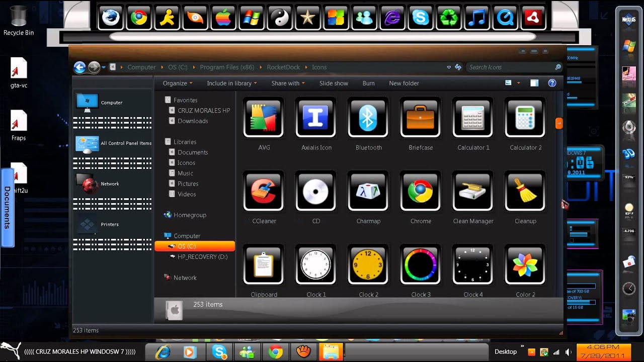Select the Calculator 2 icon file

click(x=525, y=123)
